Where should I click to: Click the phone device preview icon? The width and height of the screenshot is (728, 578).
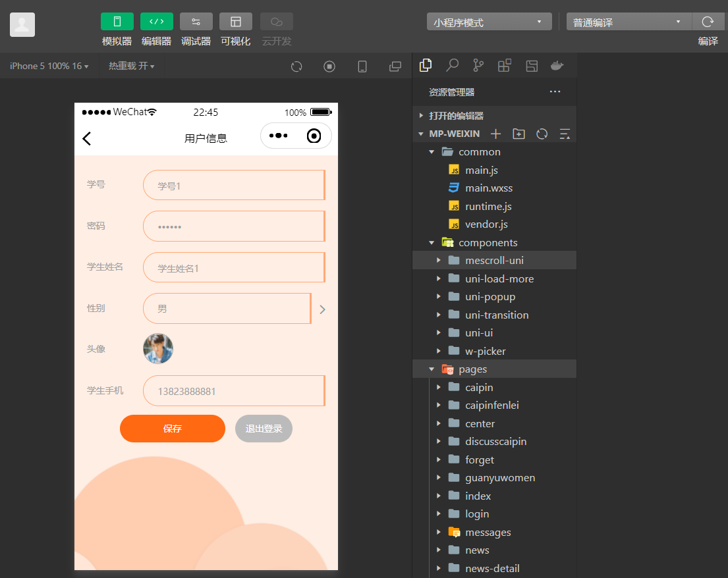(362, 66)
